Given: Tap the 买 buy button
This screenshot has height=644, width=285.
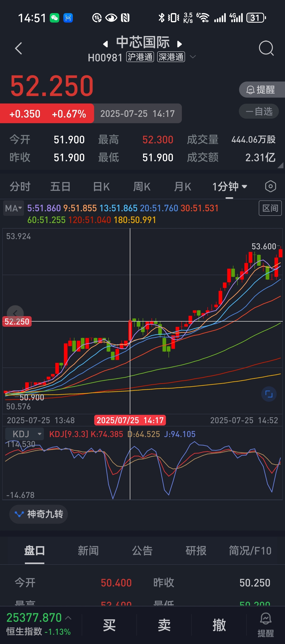Looking at the screenshot, I should [109, 625].
